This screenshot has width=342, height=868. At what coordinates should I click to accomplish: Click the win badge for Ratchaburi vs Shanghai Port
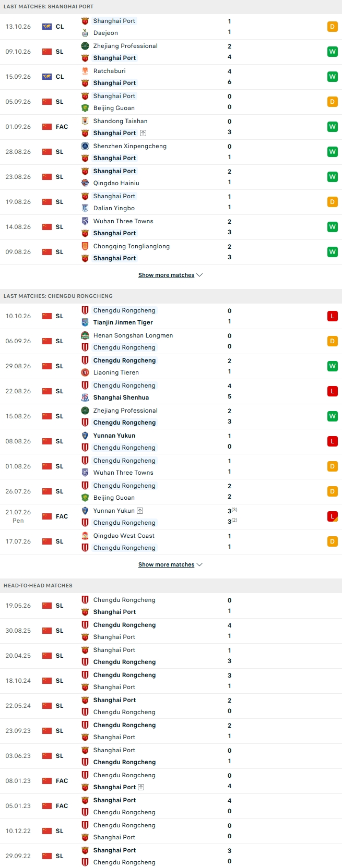tap(333, 77)
